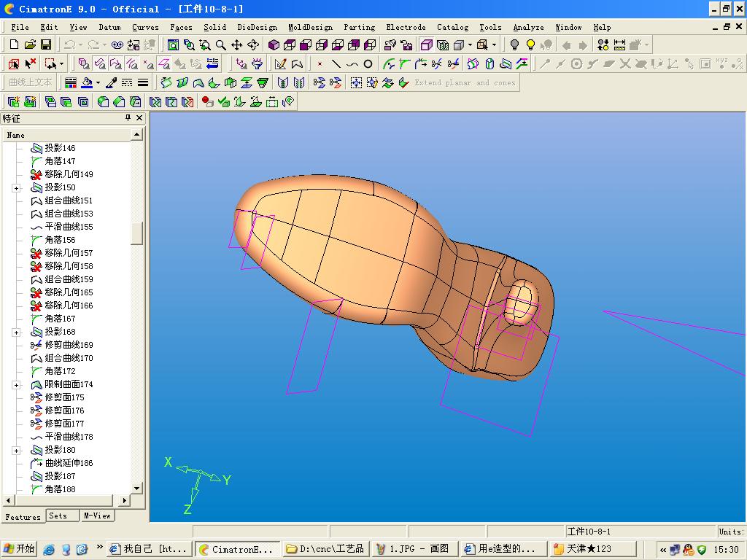Open the Faces menu

(x=181, y=27)
